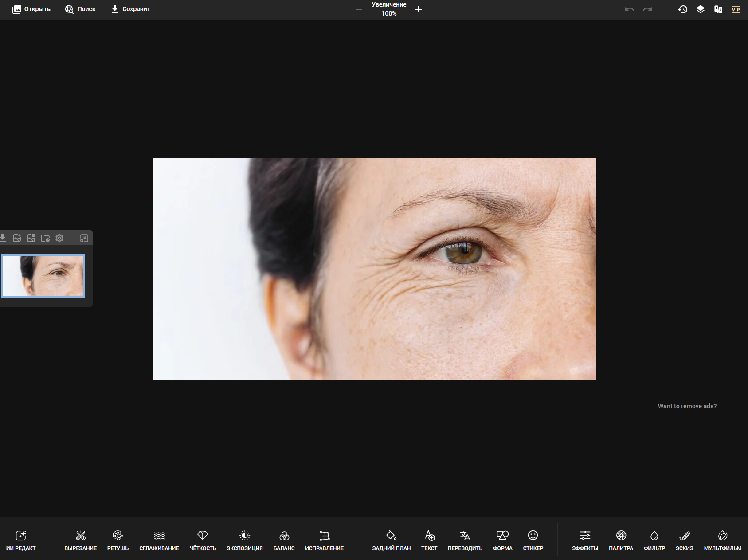Click the VIP upgrade icon
This screenshot has height=560, width=748.
click(x=736, y=9)
